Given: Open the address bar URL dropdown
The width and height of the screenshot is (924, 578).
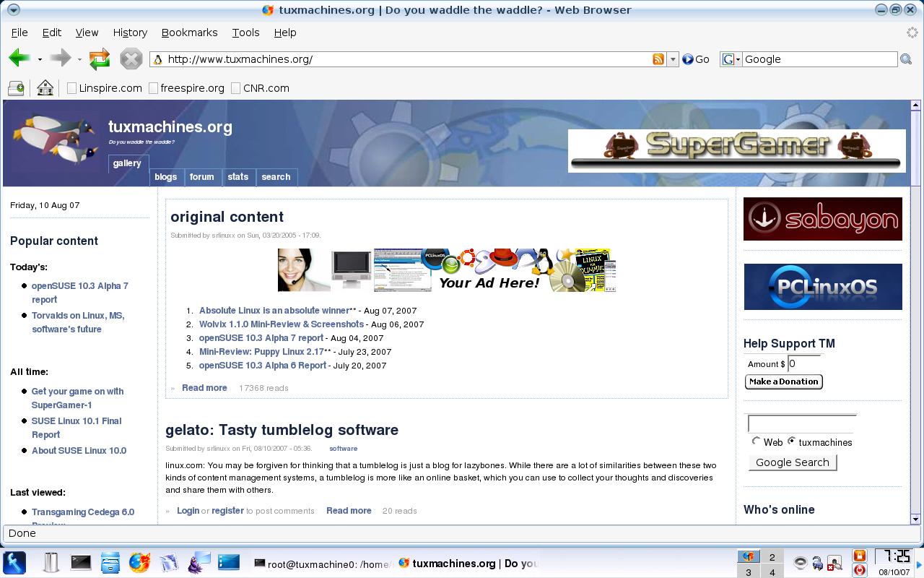Looking at the screenshot, I should 673,59.
